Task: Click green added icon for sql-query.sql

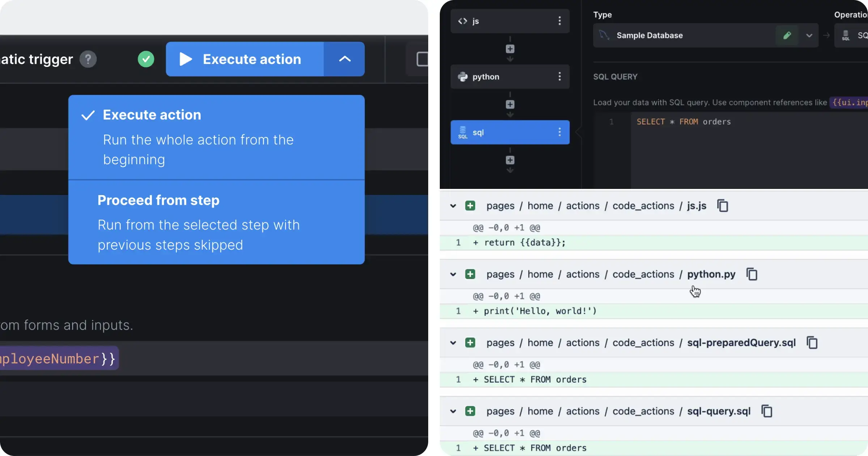Action: tap(470, 411)
